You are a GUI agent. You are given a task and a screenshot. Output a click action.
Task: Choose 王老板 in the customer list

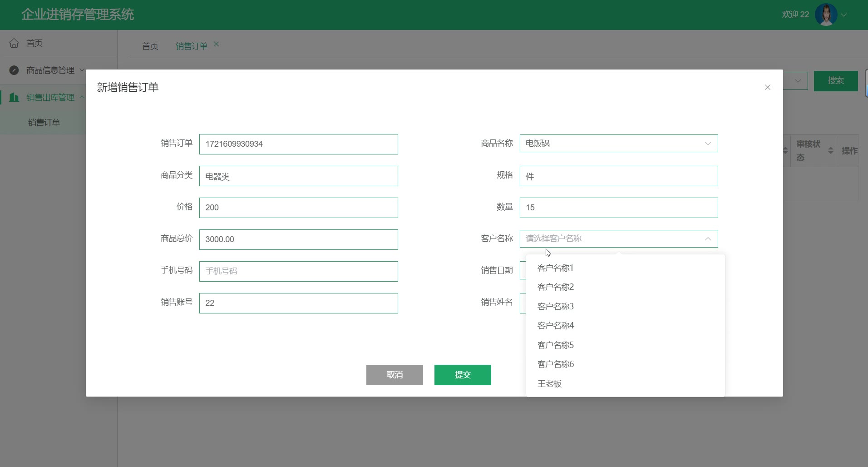click(x=549, y=384)
